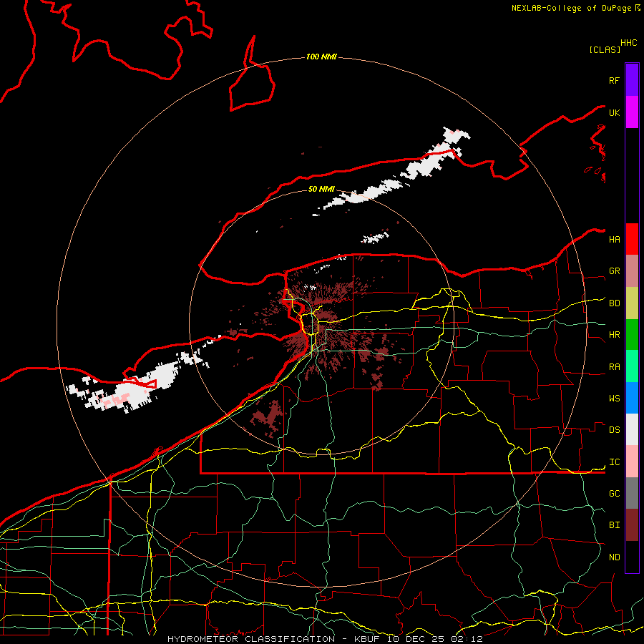Click the 50 NMI range ring label
The height and width of the screenshot is (644, 644).
[x=321, y=189]
